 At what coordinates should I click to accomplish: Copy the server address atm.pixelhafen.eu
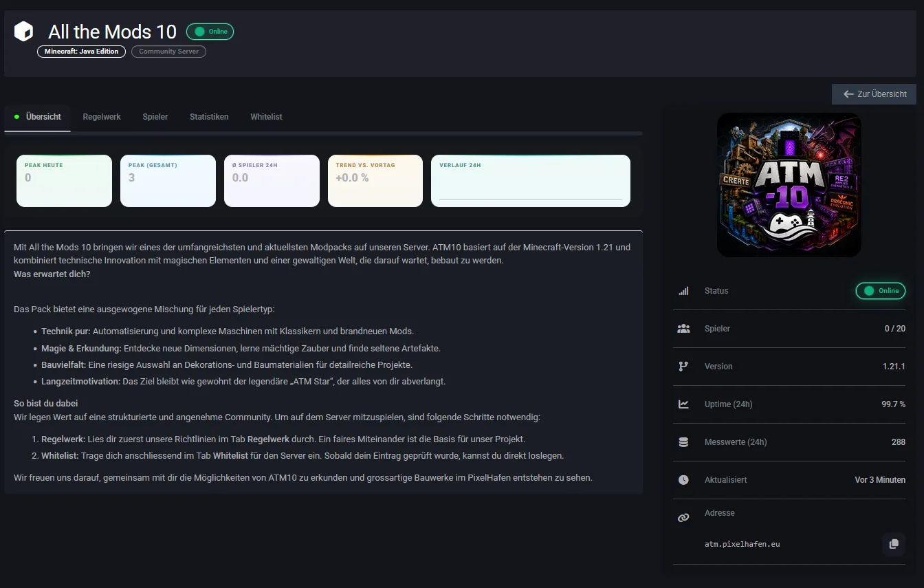pyautogui.click(x=894, y=544)
